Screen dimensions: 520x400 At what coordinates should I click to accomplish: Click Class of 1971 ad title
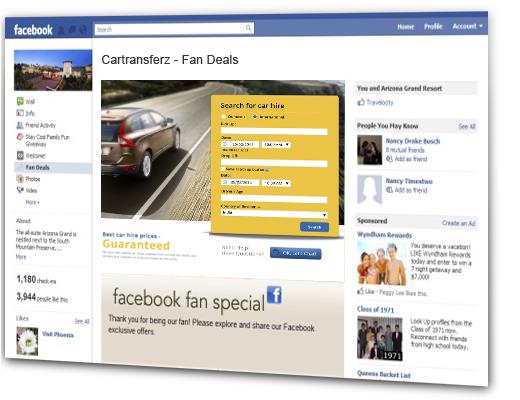pos(375,309)
